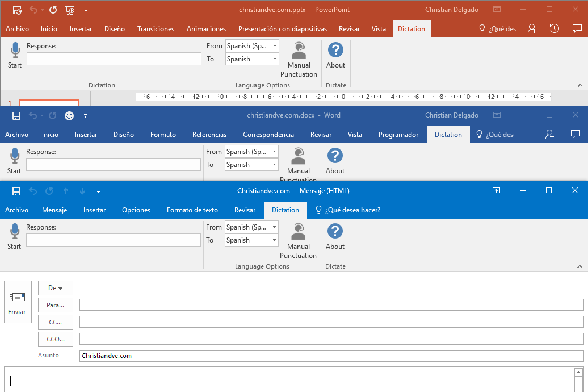588x392 pixels.
Task: Click the smiley feedback icon in Word
Action: click(x=69, y=116)
